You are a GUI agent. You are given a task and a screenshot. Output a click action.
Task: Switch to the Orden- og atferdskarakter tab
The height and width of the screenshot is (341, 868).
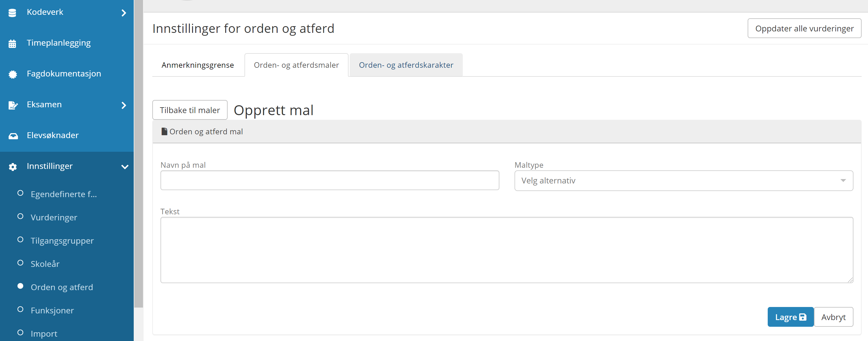click(x=406, y=65)
